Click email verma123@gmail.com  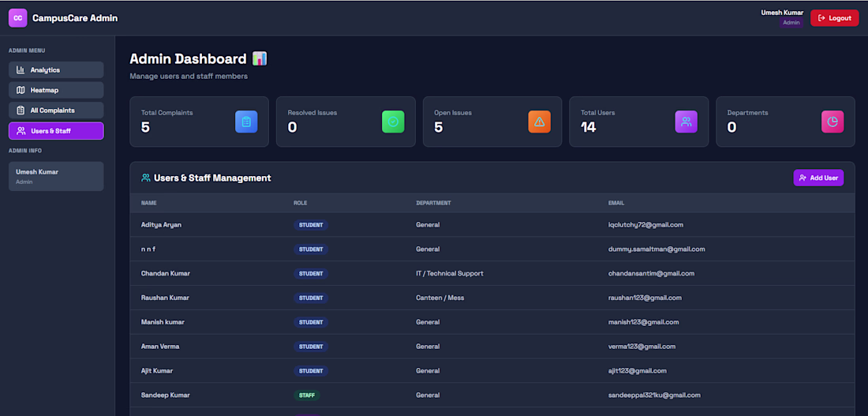click(x=642, y=347)
